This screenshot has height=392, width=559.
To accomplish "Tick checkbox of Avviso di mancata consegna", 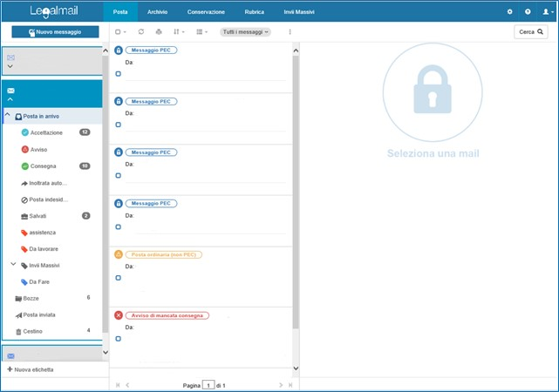I will (x=119, y=338).
